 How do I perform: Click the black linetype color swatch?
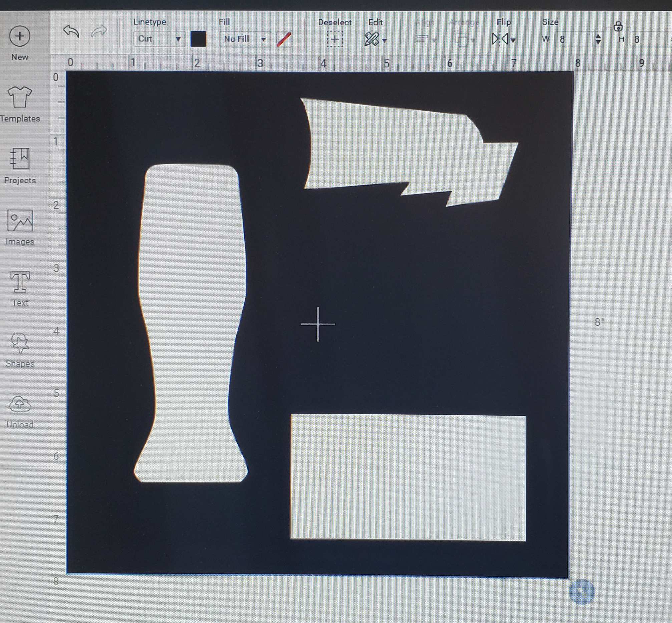tap(198, 39)
